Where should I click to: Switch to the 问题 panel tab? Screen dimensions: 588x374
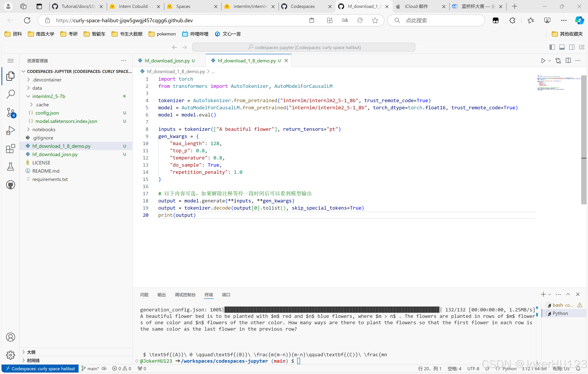144,295
